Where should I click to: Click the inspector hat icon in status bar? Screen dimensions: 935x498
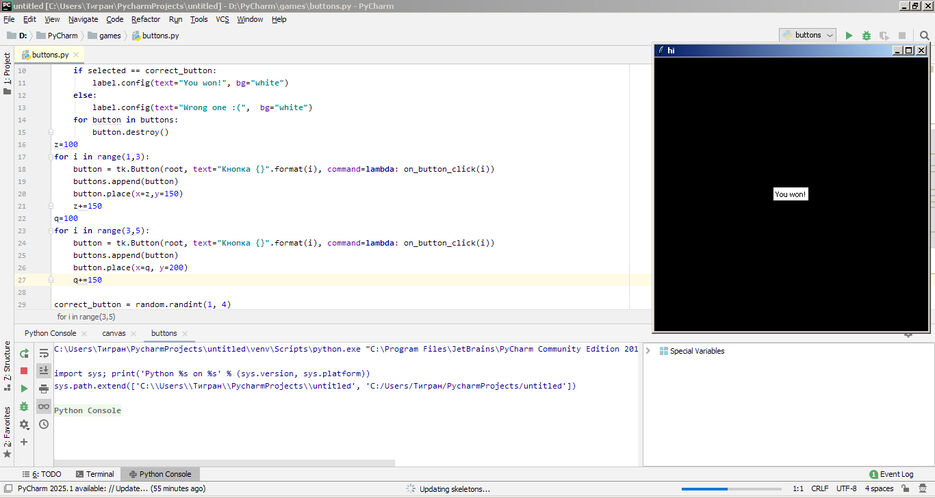pos(922,488)
